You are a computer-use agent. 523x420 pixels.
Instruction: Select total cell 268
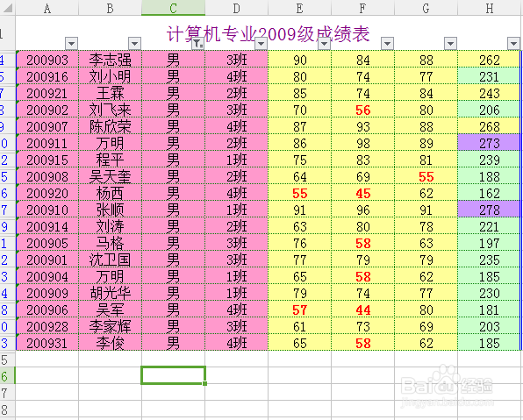(x=490, y=126)
